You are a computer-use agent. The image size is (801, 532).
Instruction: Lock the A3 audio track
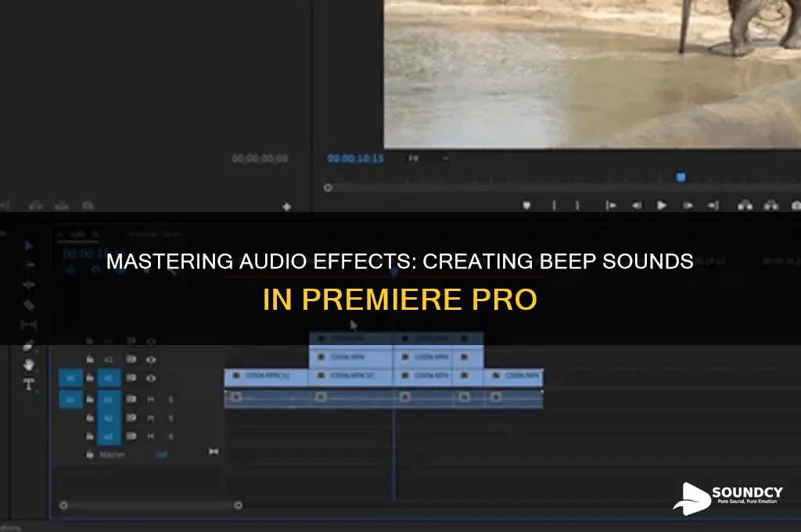pyautogui.click(x=90, y=436)
